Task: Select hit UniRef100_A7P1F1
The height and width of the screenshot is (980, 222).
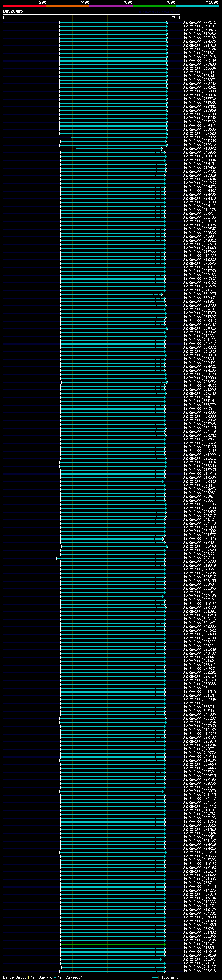Action: pyautogui.click(x=199, y=23)
